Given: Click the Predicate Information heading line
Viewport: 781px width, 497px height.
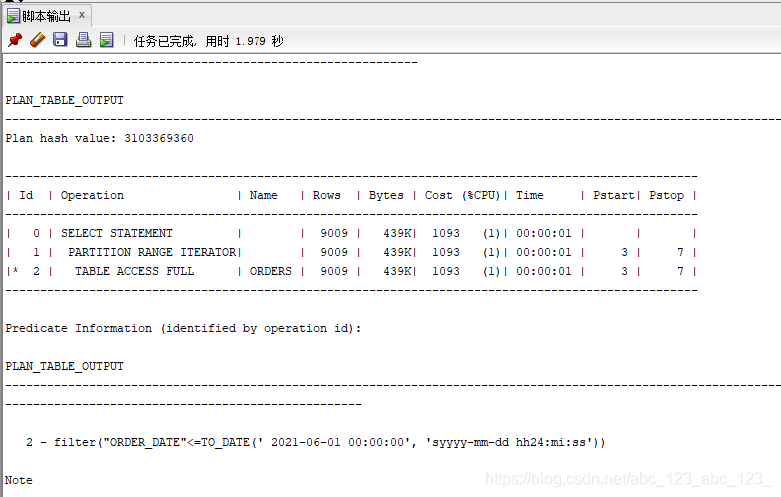Looking at the screenshot, I should (183, 328).
